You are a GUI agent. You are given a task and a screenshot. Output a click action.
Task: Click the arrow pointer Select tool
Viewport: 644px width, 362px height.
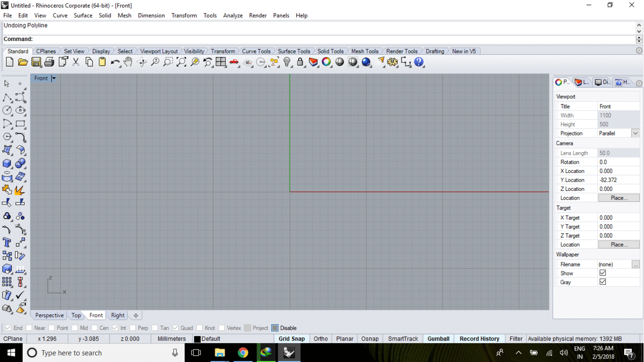pos(7,84)
